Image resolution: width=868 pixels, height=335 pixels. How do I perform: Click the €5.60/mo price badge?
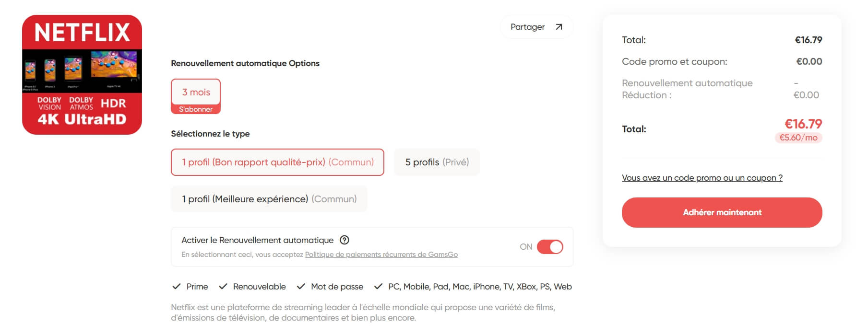tap(798, 138)
